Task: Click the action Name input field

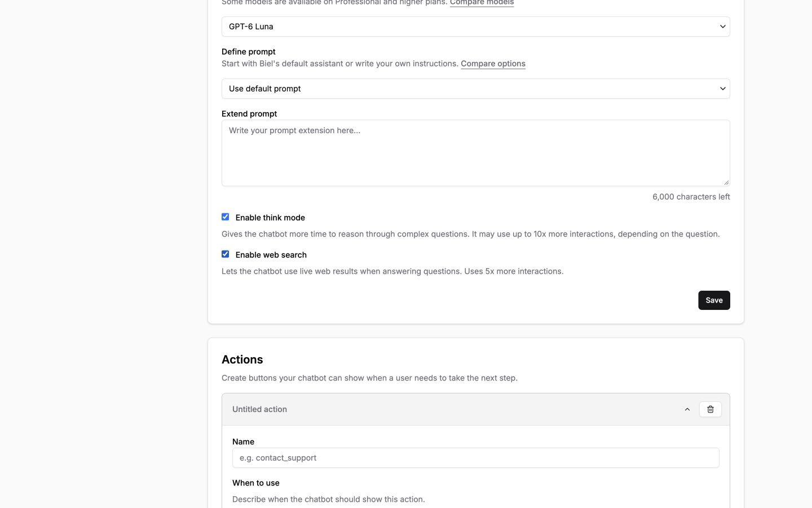Action: [475, 458]
